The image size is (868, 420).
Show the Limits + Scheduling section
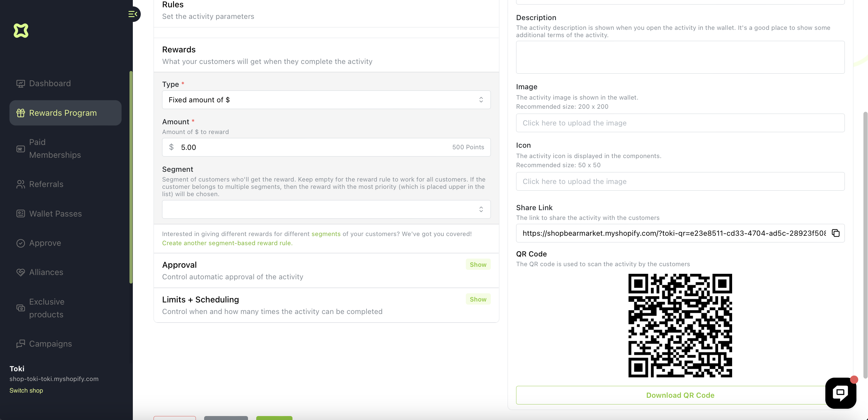[478, 299]
